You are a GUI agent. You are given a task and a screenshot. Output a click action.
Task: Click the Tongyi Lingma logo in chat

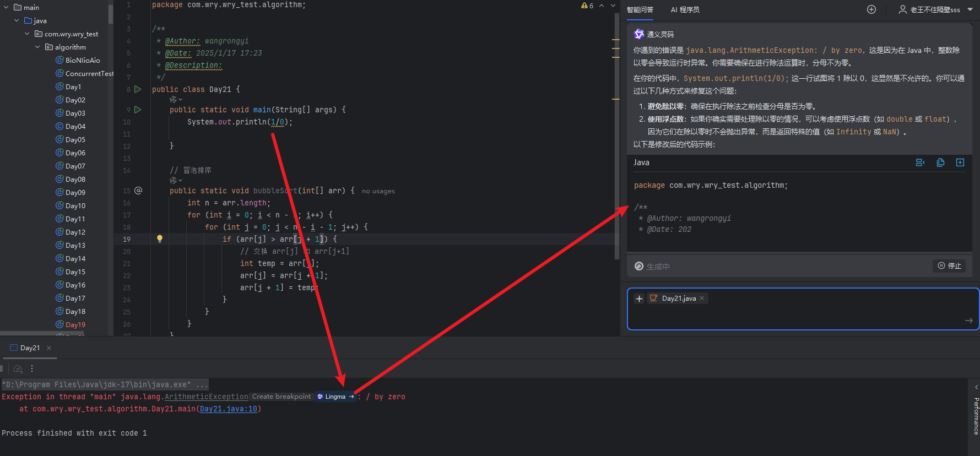[639, 34]
